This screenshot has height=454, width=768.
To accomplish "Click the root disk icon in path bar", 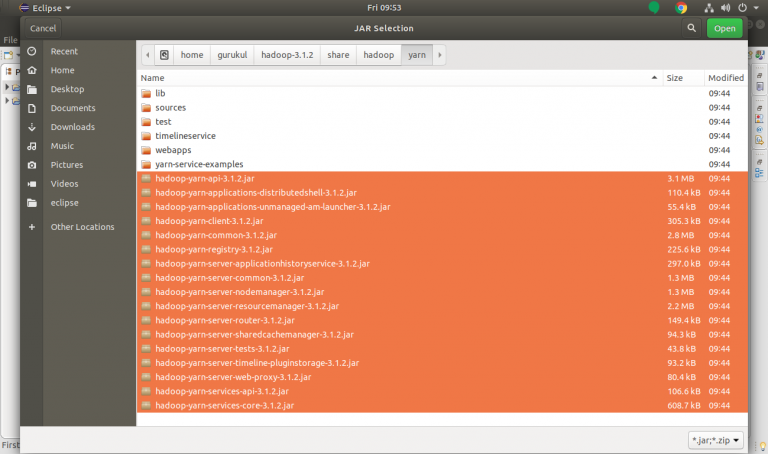I will coord(165,55).
